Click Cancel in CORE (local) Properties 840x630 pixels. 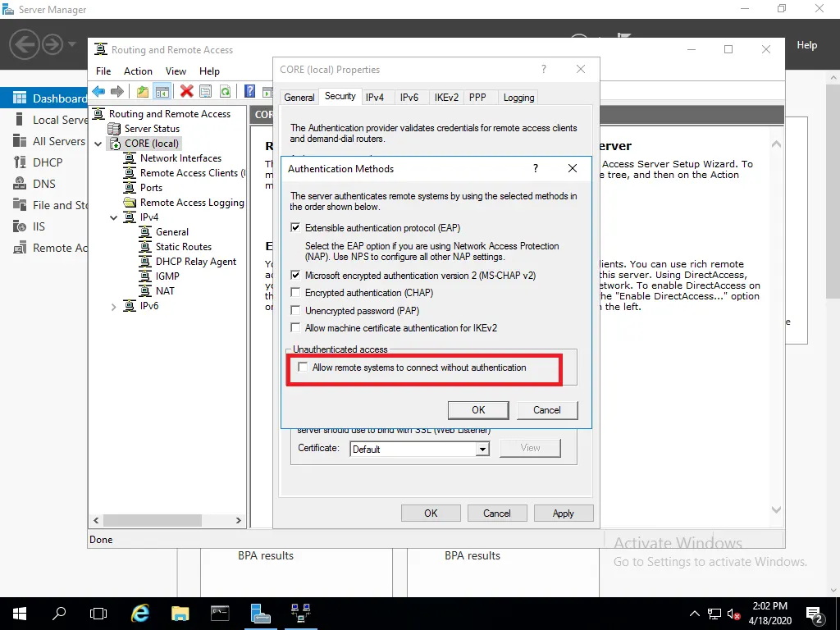pos(497,514)
